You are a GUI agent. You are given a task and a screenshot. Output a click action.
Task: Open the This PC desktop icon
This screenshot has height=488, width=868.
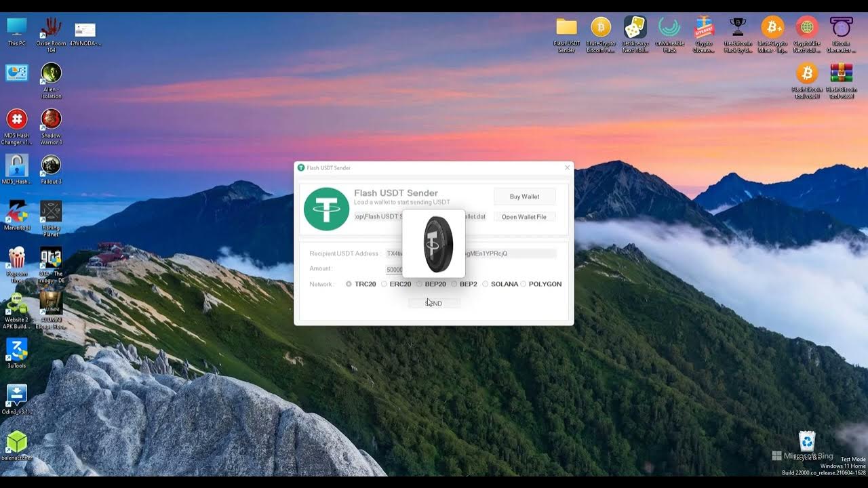click(x=17, y=32)
